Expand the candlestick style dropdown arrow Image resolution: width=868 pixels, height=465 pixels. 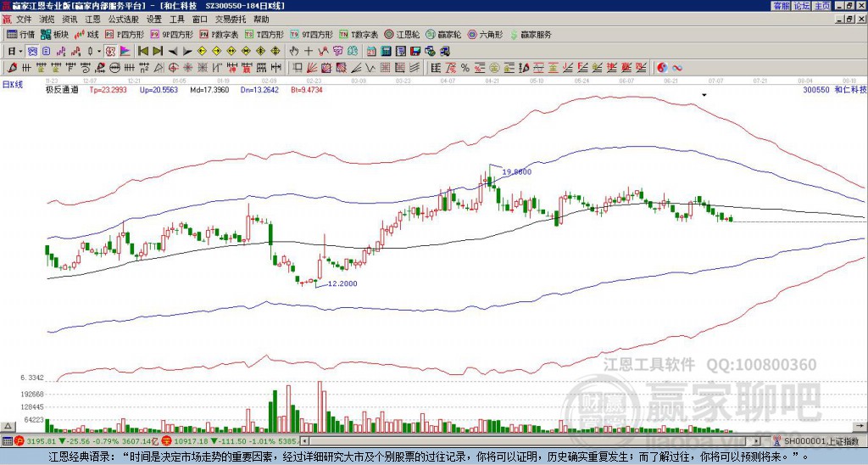tap(98, 52)
